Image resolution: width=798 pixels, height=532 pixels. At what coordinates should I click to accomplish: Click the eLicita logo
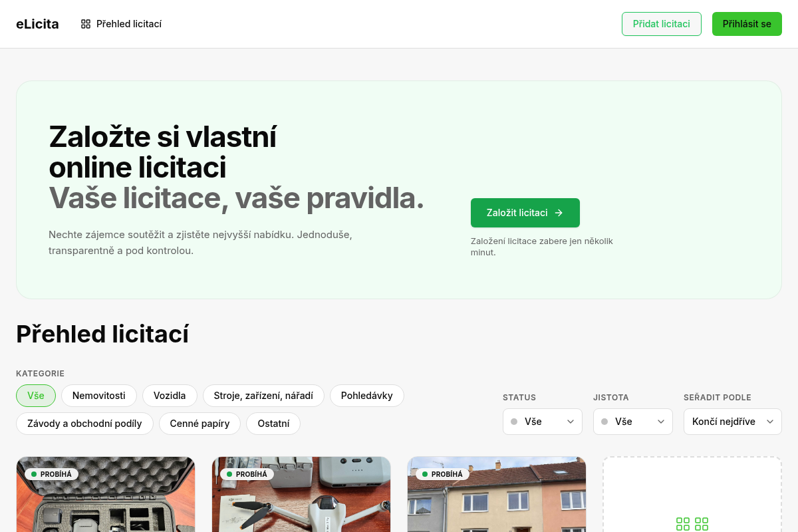pos(37,24)
